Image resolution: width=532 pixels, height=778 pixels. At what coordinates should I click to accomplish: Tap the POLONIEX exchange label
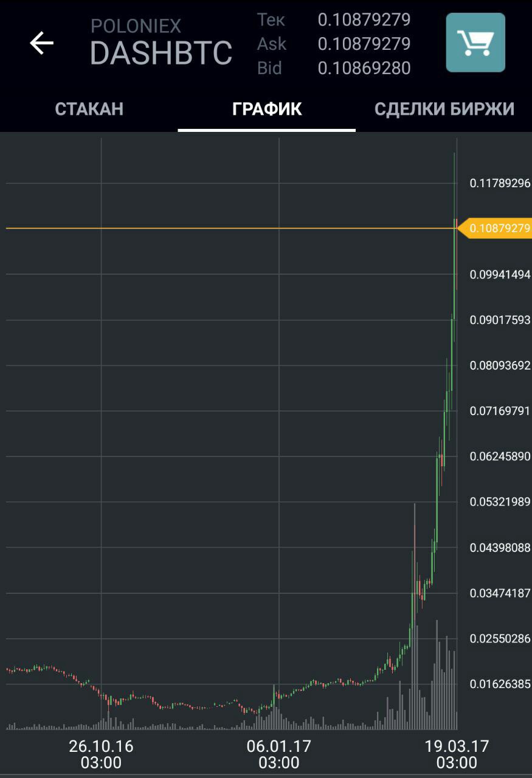(x=136, y=26)
